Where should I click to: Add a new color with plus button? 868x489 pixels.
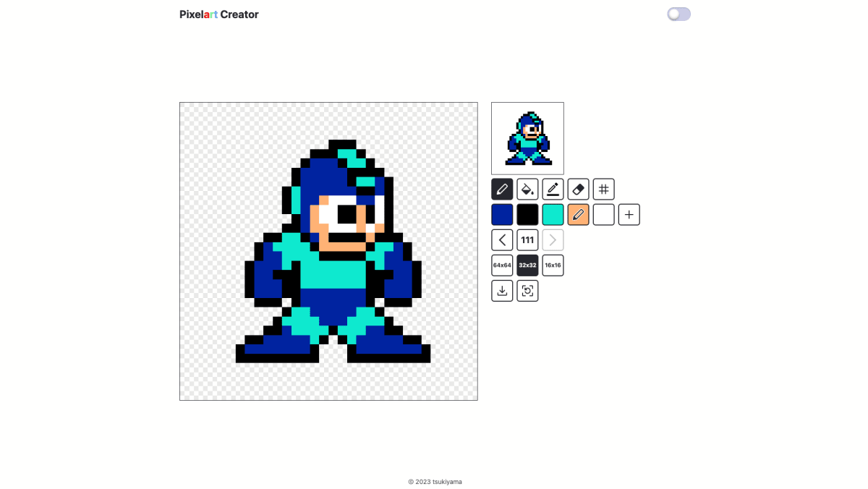pos(629,215)
